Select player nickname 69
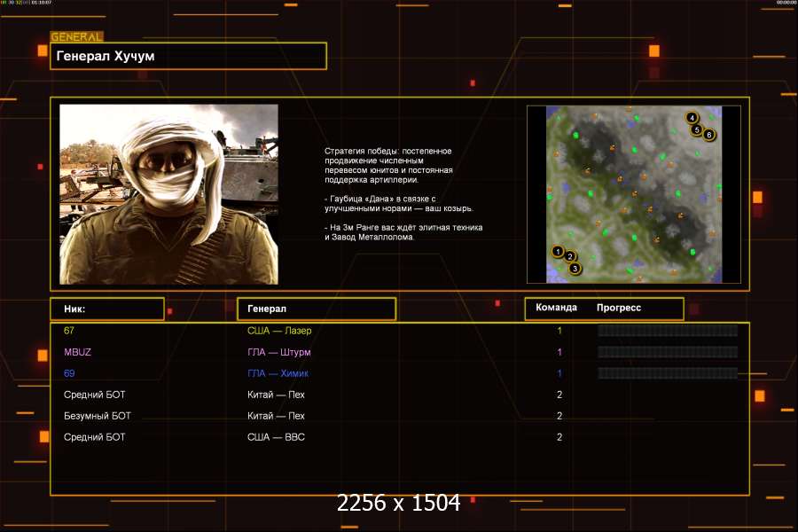The image size is (798, 532). pyautogui.click(x=69, y=373)
